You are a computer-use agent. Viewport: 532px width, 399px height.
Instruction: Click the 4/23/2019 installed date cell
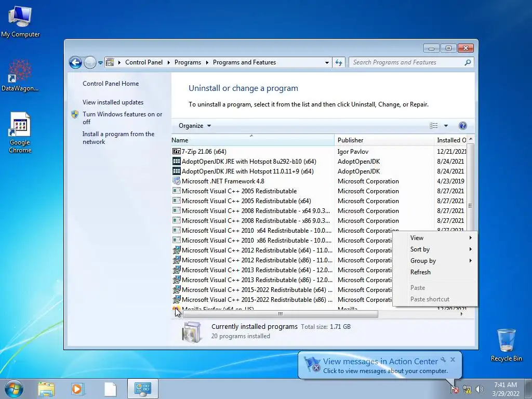tap(450, 181)
